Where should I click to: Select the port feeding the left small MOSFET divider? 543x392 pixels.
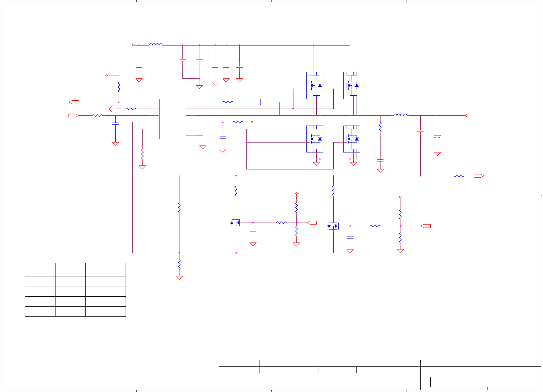click(x=311, y=223)
